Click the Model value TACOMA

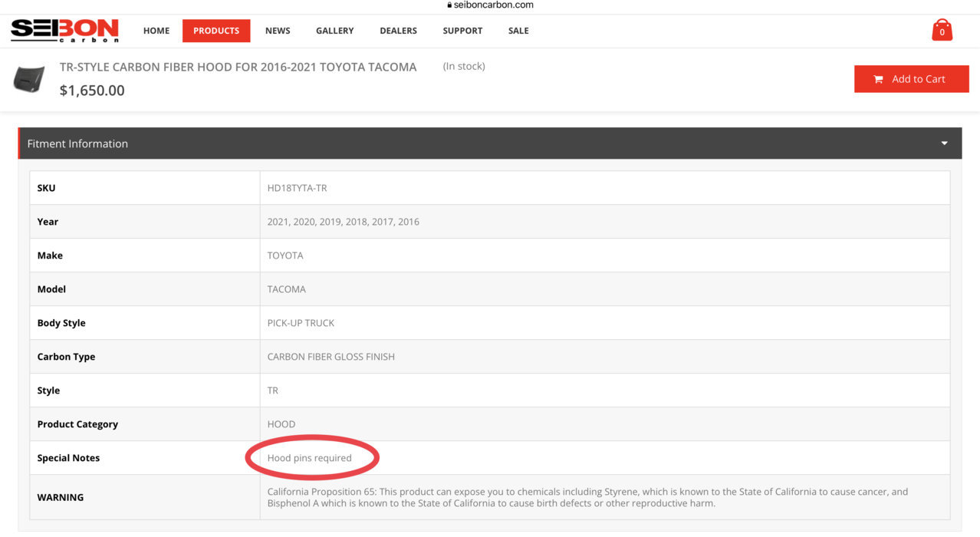pyautogui.click(x=287, y=289)
